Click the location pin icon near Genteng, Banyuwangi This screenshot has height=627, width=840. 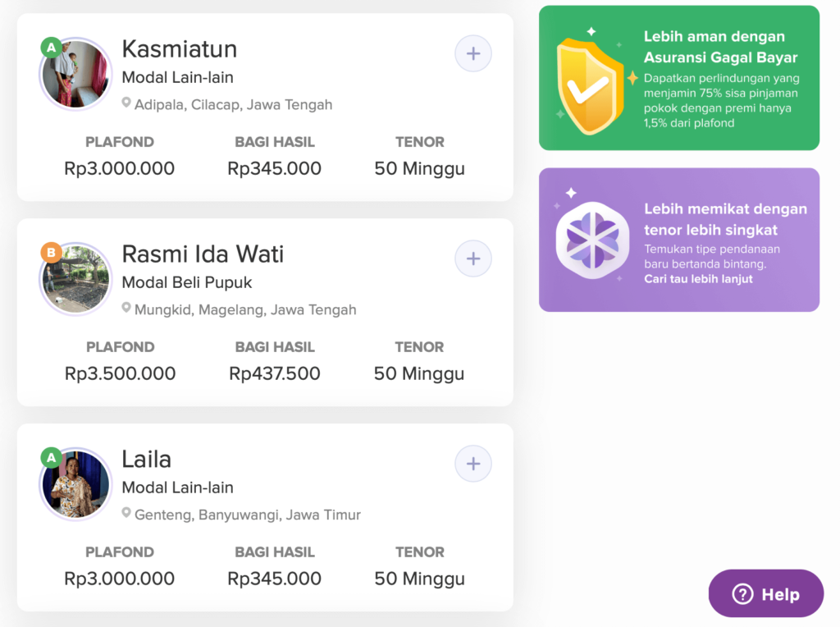[126, 515]
